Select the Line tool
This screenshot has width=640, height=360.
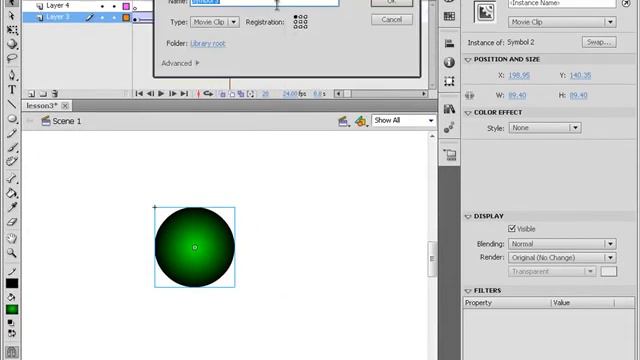[x=12, y=104]
